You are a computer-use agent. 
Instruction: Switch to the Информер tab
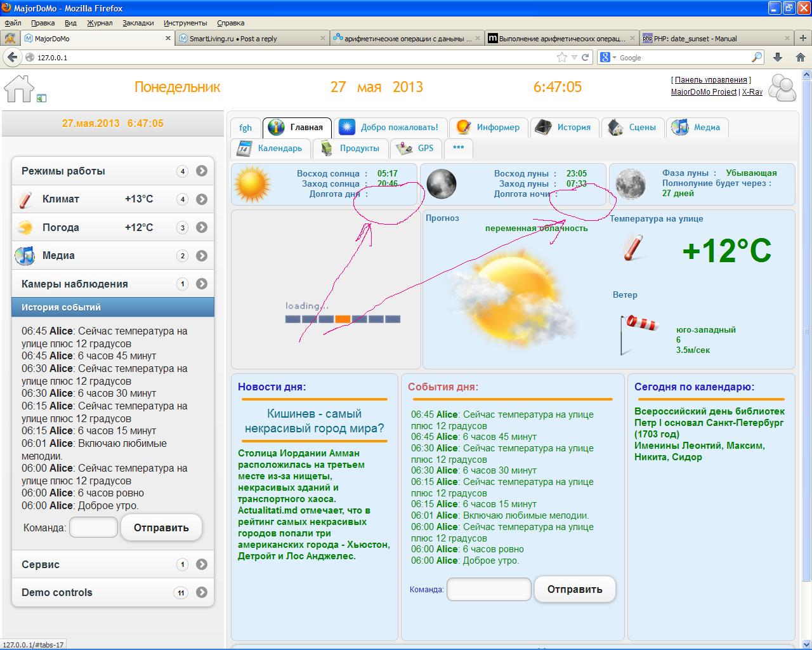pyautogui.click(x=488, y=127)
